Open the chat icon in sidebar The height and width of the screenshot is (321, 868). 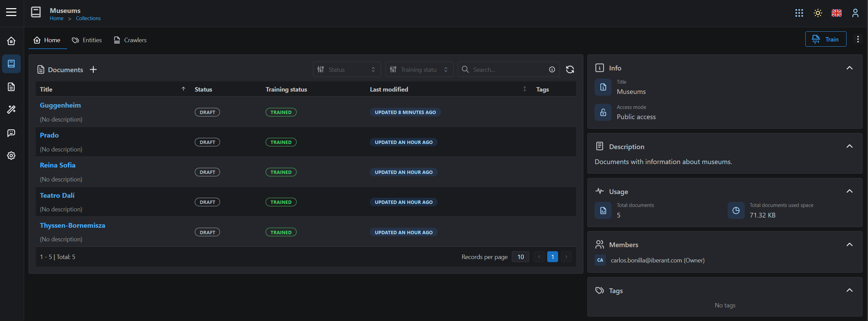point(11,133)
